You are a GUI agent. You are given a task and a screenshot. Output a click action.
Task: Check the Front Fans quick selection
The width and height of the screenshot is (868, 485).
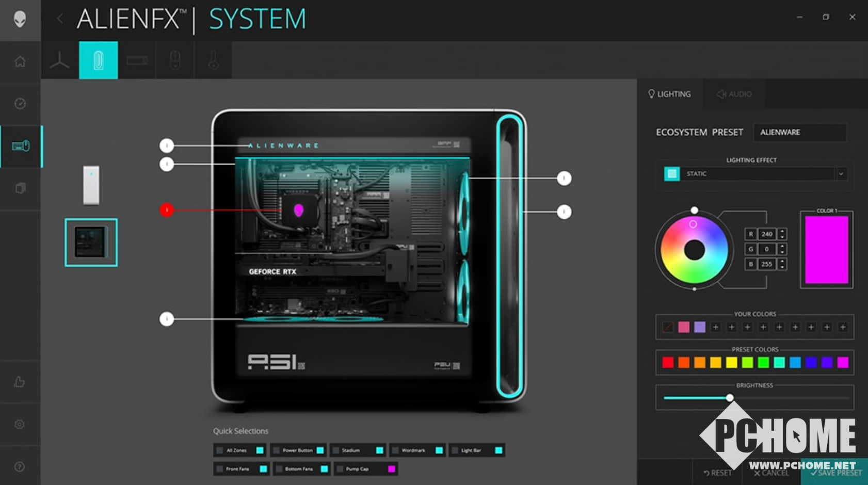coord(220,469)
